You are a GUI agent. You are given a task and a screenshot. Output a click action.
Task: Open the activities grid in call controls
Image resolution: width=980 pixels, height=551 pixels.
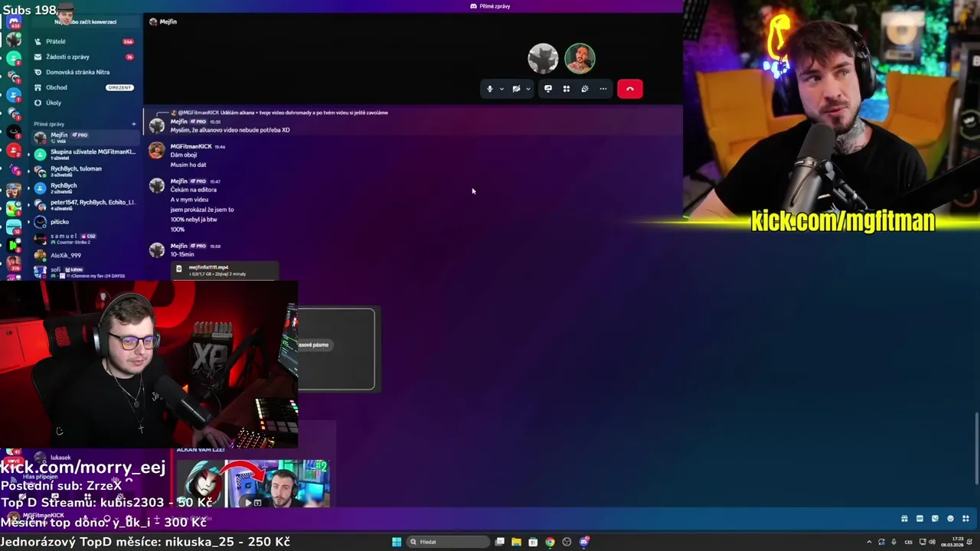tap(567, 89)
